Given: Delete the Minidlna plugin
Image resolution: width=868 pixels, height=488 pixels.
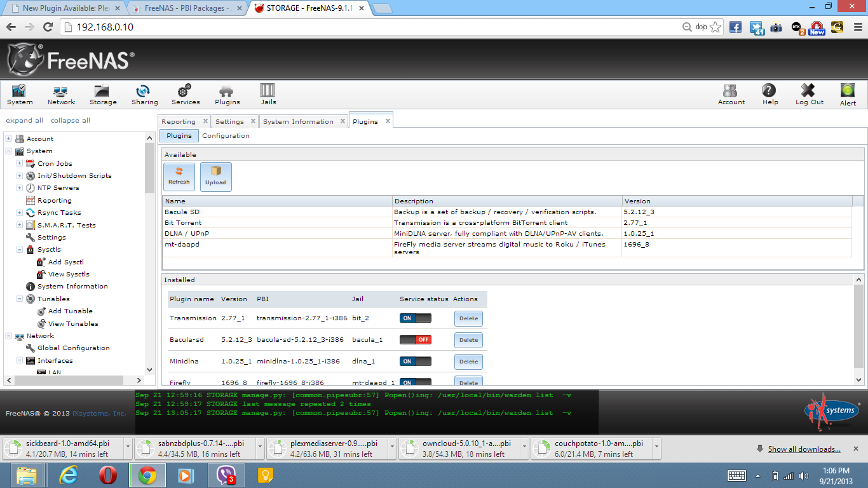Looking at the screenshot, I should (469, 362).
